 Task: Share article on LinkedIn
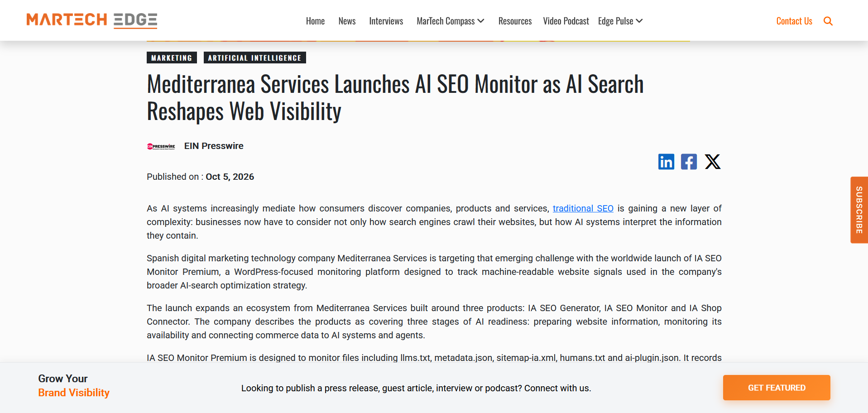(666, 162)
